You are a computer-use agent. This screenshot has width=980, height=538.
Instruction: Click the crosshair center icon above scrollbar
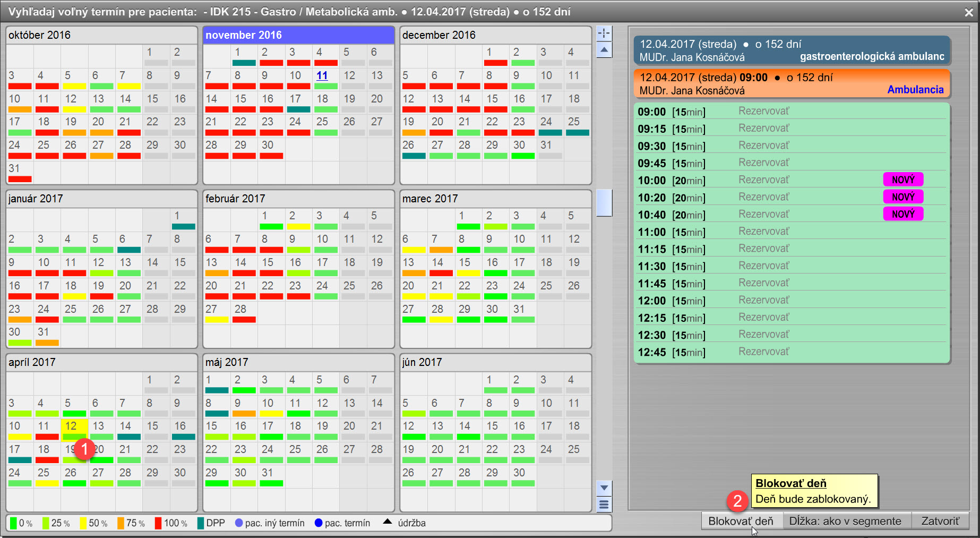pyautogui.click(x=604, y=33)
